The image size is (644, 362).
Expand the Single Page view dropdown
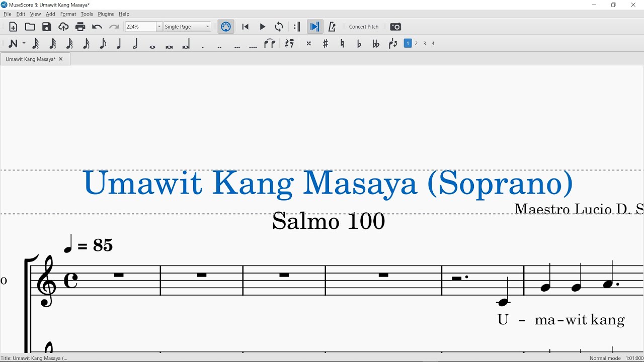(208, 27)
